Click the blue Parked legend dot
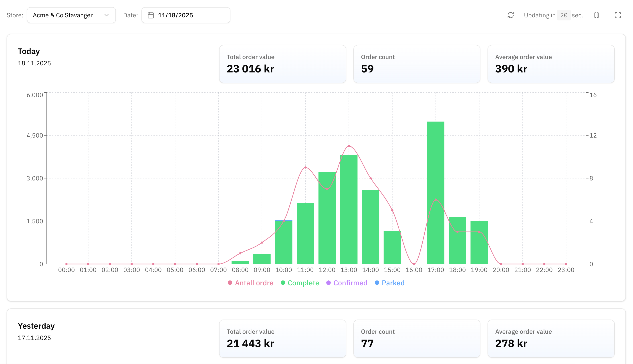The image size is (633, 364). tap(377, 283)
